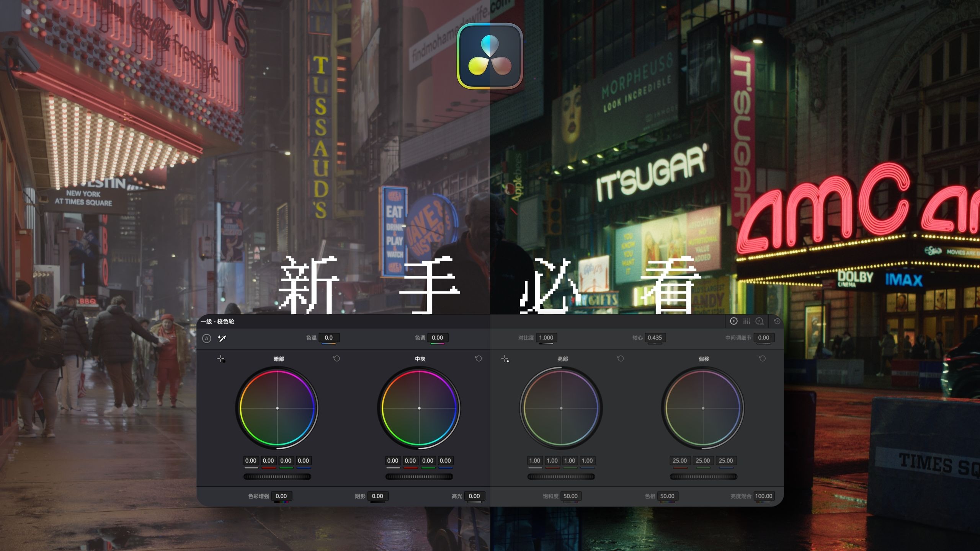Viewport: 980px width, 551px height.
Task: Click the 亮度混合 label text
Action: pos(741,496)
